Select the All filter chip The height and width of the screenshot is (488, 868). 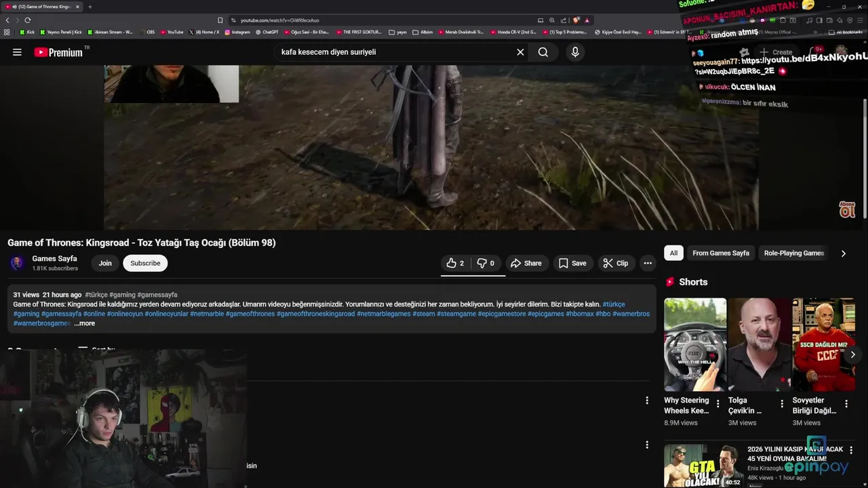tap(673, 253)
